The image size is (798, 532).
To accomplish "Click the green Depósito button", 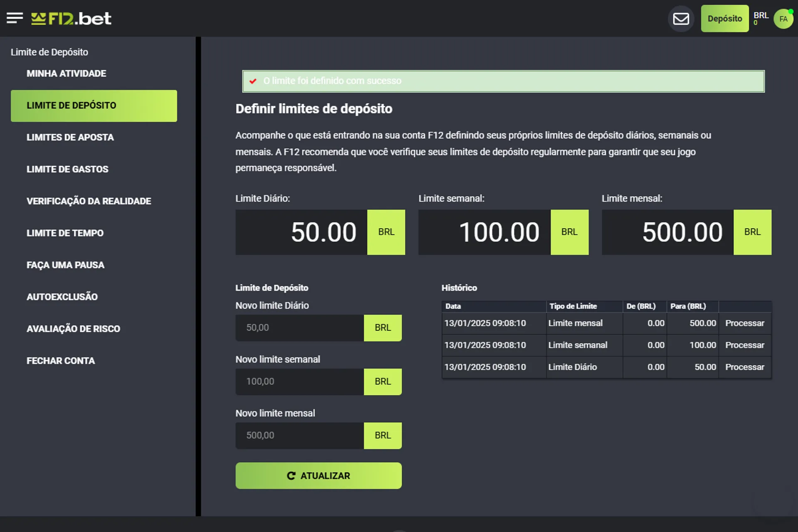I will coord(724,19).
